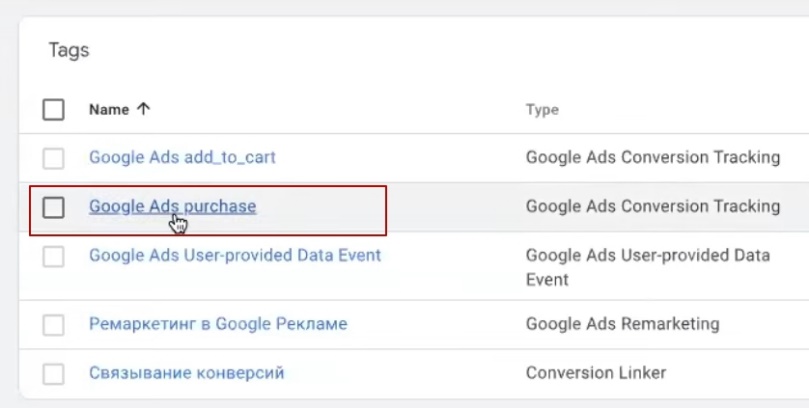
Task: Open the Связывание конверсий tag
Action: tap(187, 372)
